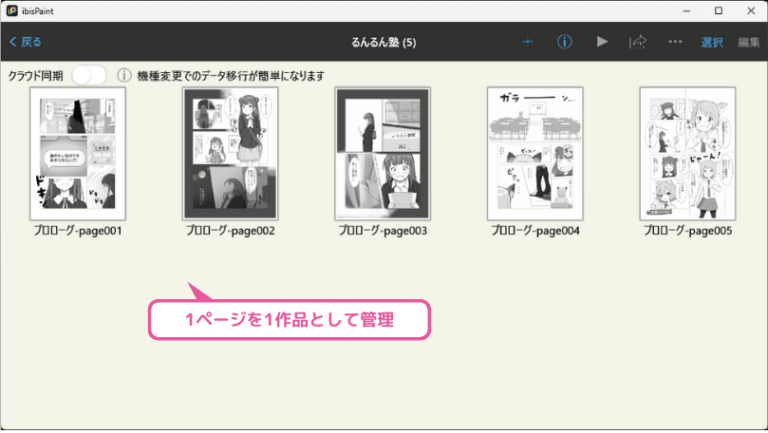Open artwork info with the circled i icon
This screenshot has height=433, width=768.
564,42
